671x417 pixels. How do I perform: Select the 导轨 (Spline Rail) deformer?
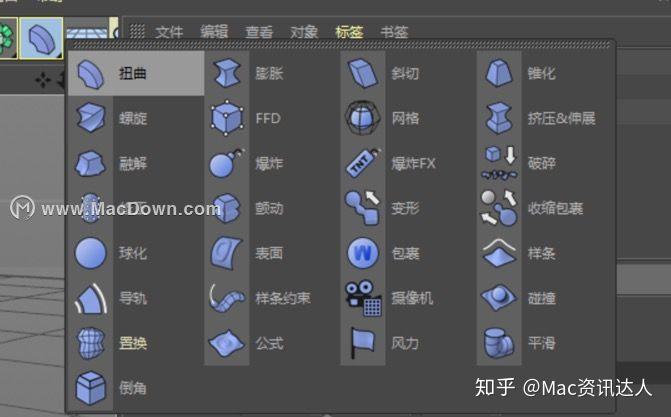point(136,298)
